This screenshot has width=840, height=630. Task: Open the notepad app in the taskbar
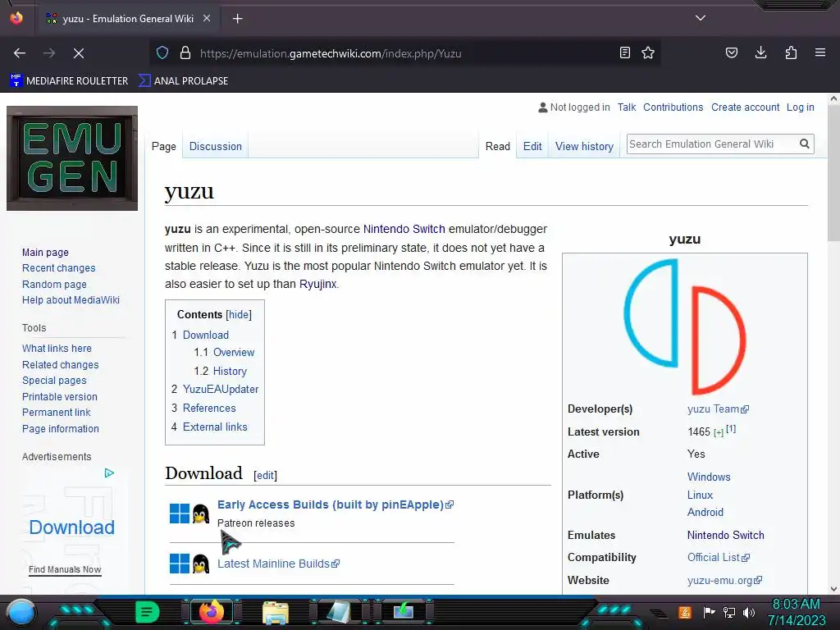339,612
